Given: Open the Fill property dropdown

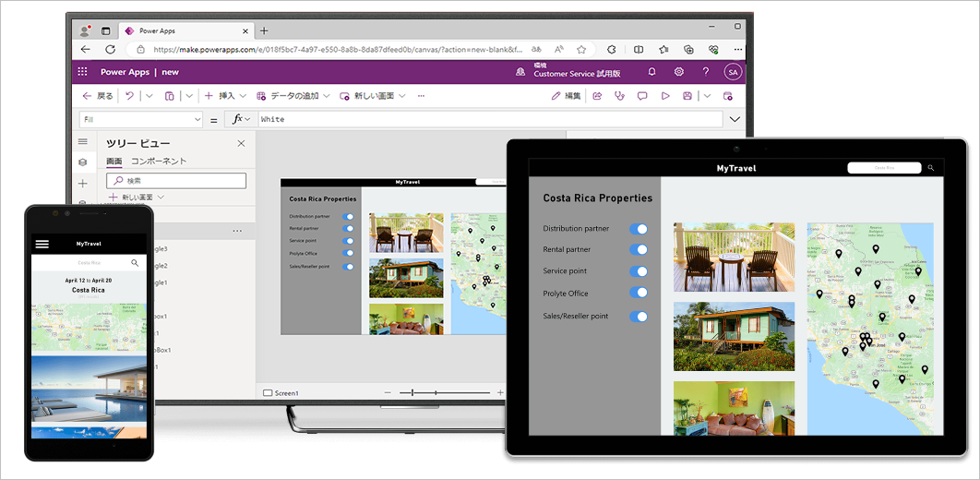Looking at the screenshot, I should point(141,119).
